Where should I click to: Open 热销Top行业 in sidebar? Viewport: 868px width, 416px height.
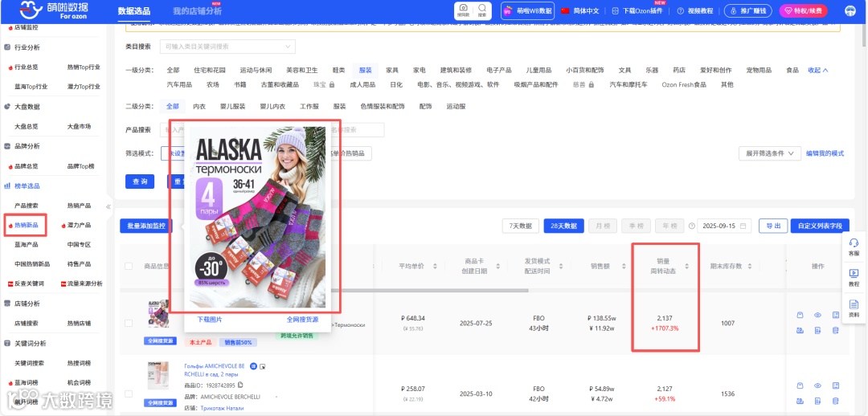point(84,67)
